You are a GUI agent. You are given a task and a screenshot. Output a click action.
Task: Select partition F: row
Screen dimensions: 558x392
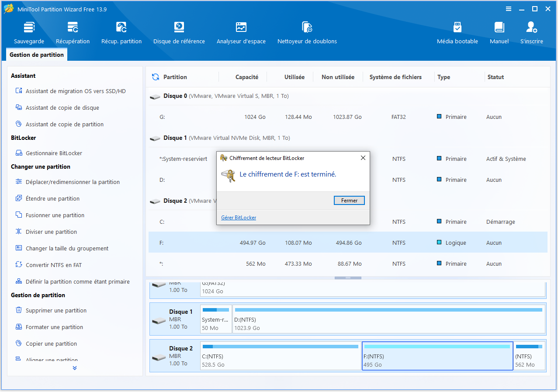coord(348,243)
